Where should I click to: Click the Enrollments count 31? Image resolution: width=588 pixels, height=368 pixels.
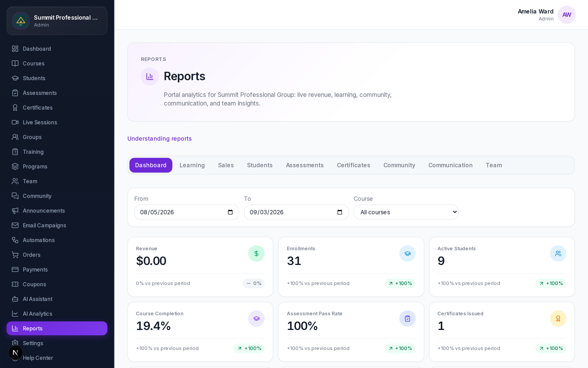[x=294, y=261]
